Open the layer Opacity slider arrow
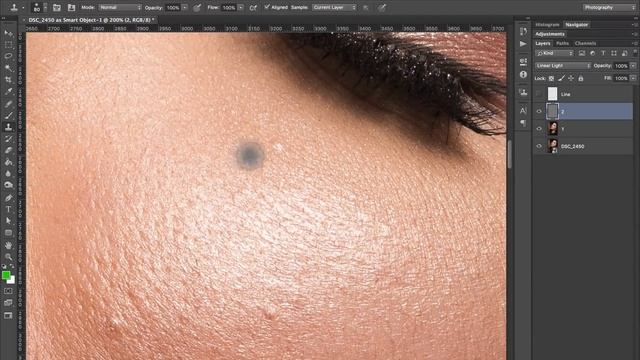The height and width of the screenshot is (360, 640). pos(633,66)
